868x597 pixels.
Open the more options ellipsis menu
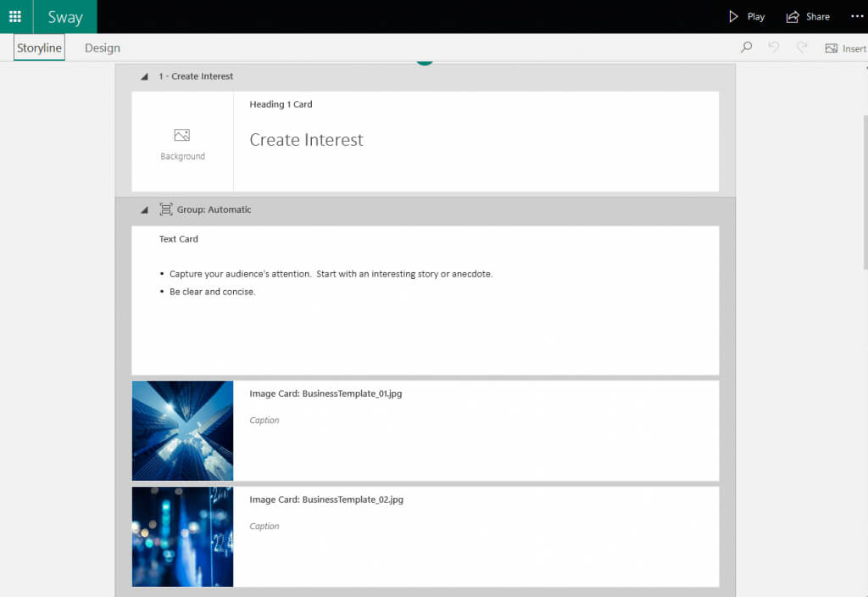coord(857,16)
